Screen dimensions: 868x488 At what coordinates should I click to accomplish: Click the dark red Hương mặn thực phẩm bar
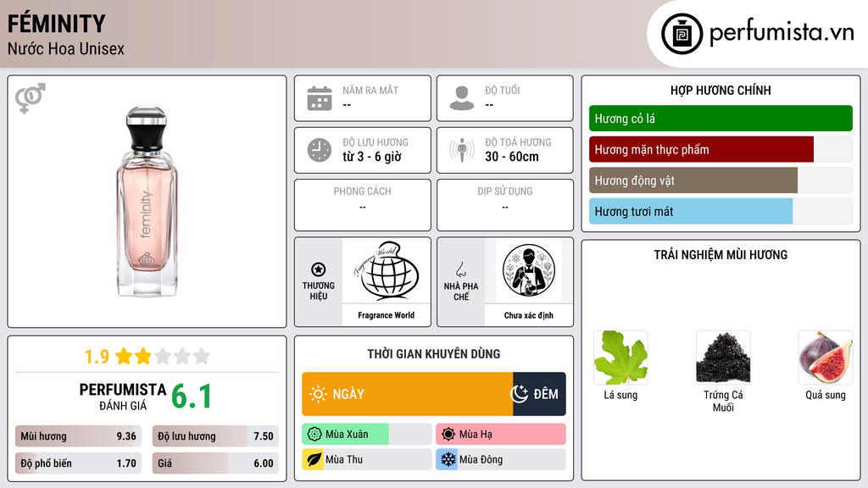coord(701,149)
